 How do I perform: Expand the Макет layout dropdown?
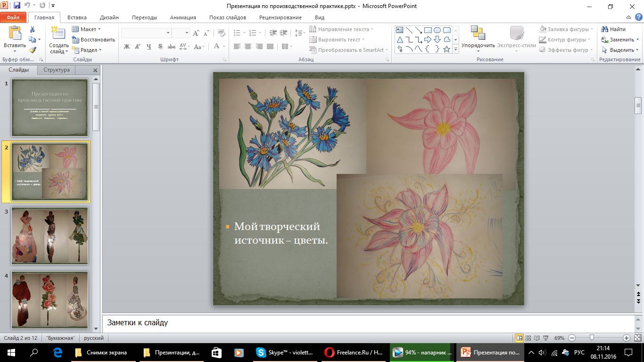88,29
